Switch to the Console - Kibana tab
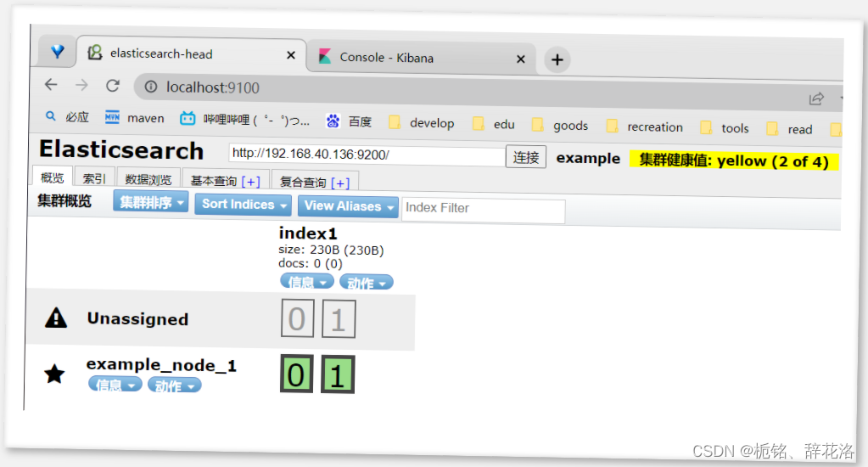The image size is (868, 467). 421,58
